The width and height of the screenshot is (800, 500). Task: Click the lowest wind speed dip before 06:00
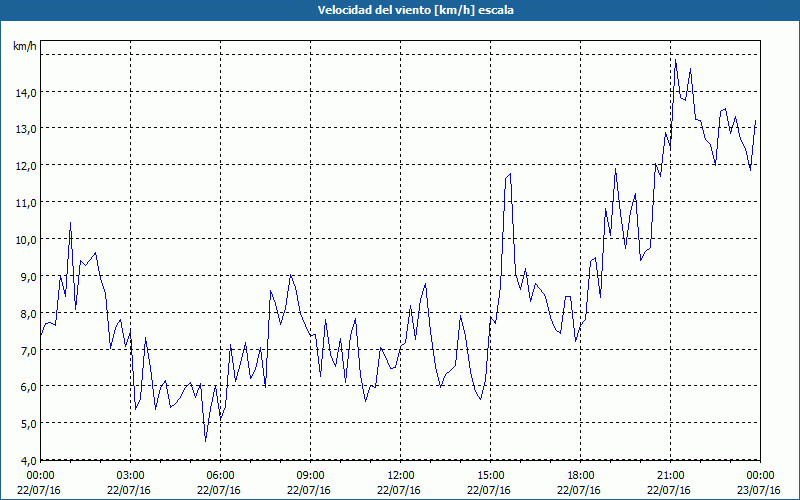tap(205, 441)
